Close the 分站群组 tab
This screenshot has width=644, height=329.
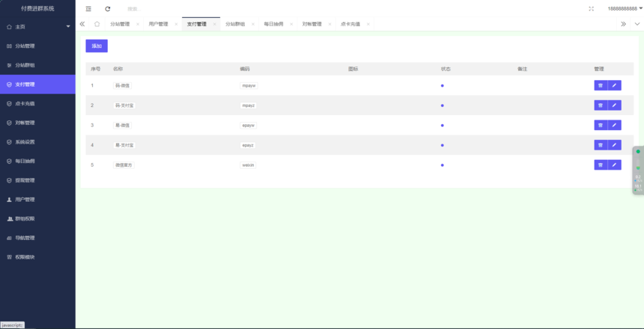(x=253, y=24)
